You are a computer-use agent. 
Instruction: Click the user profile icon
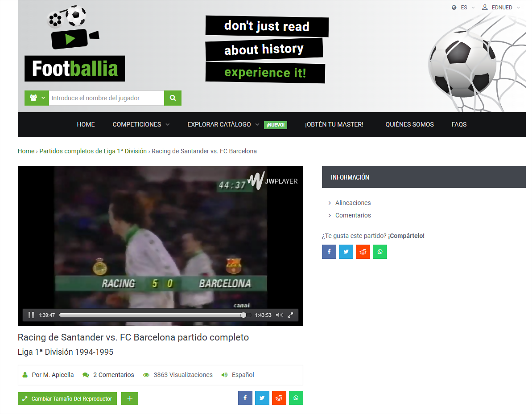485,7
